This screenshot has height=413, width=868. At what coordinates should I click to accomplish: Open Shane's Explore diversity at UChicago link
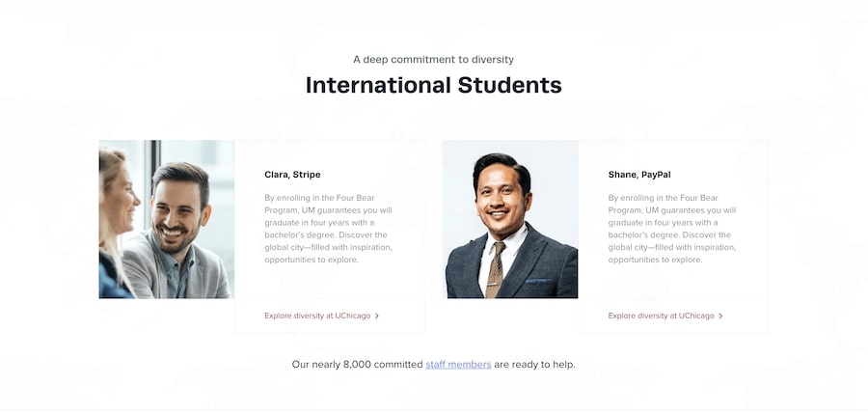661,316
